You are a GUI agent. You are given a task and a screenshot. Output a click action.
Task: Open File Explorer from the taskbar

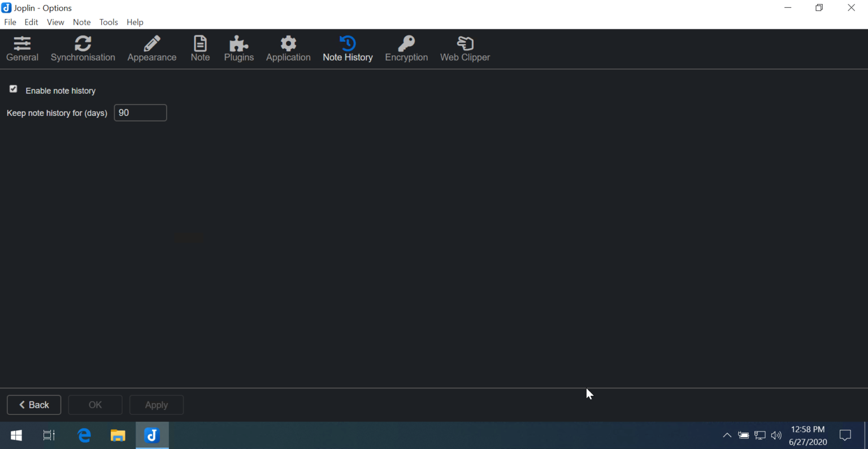(118, 435)
